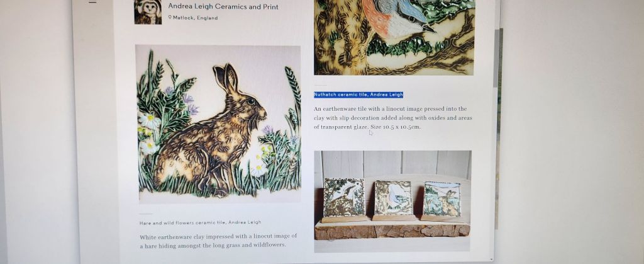Open Andrea Leigh Ceramics and Print shop name
Viewport: 644px width, 264px height.
pos(223,6)
